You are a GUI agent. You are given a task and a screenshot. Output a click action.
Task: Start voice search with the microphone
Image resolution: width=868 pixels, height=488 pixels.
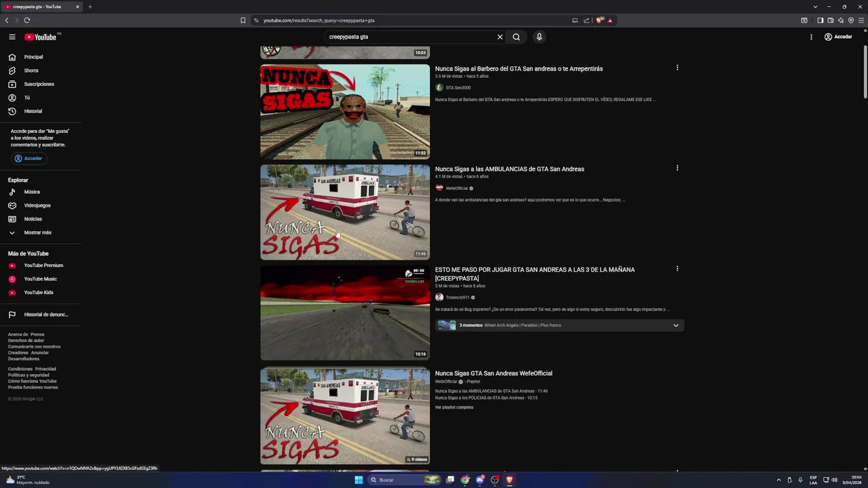[x=539, y=37]
